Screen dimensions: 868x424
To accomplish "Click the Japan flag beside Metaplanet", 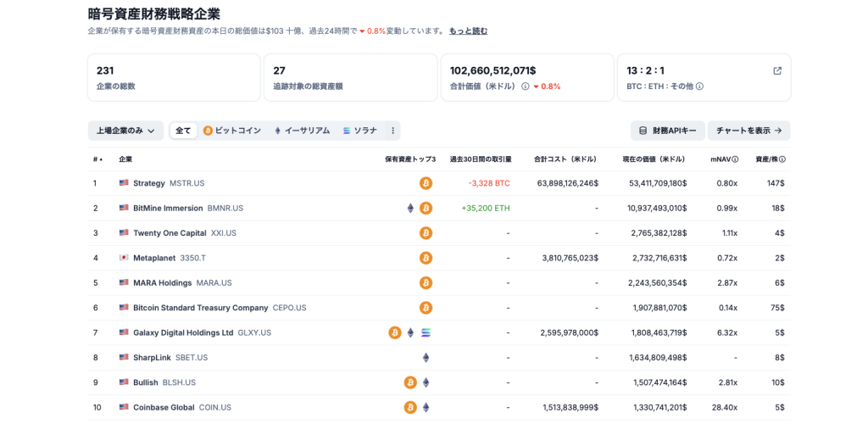I will click(x=124, y=258).
